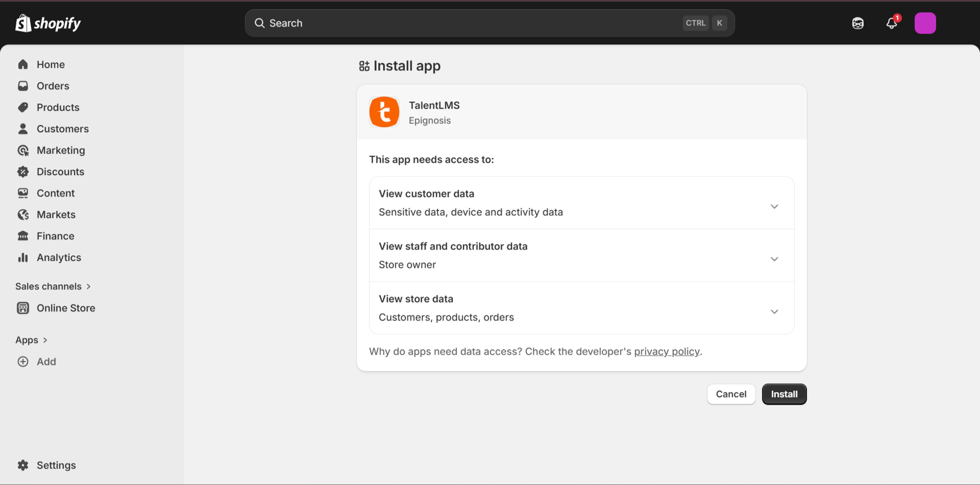Open Products section
This screenshot has height=485, width=980.
(58, 107)
